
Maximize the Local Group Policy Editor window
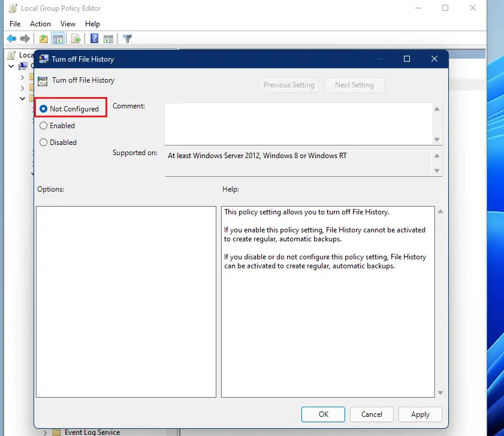coord(445,8)
